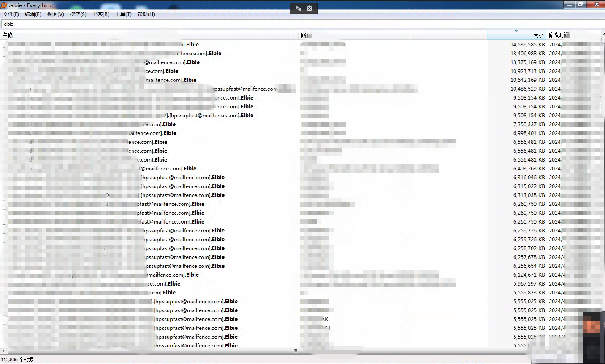The width and height of the screenshot is (605, 364).
Task: Sort results by the 名称 column header
Action: coord(149,35)
